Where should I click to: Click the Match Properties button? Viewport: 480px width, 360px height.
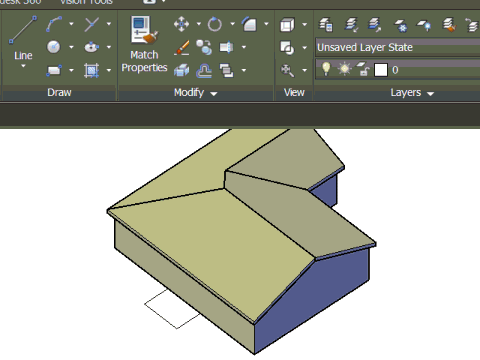144,44
